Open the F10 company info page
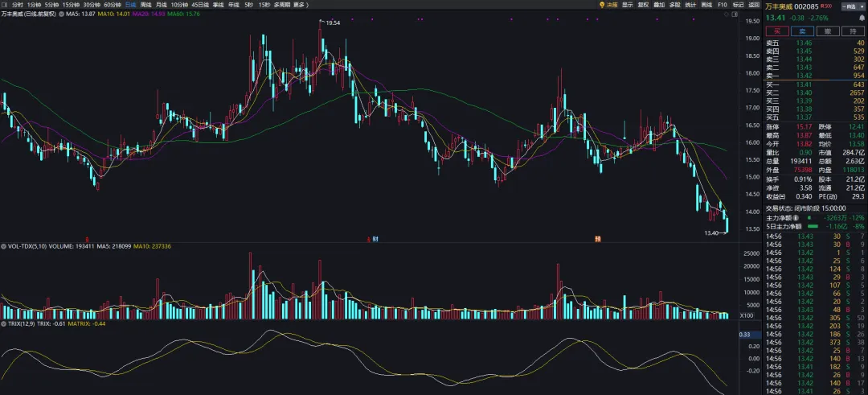This screenshot has height=395, width=868. [723, 5]
